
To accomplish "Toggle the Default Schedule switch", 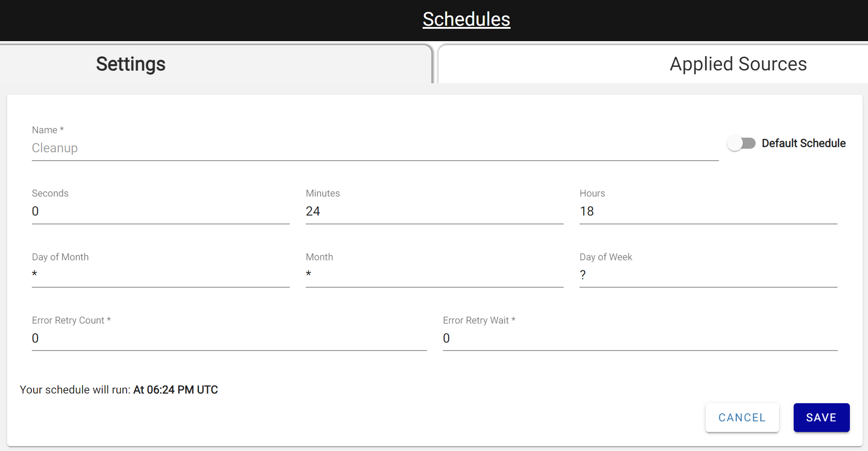I will [x=741, y=143].
